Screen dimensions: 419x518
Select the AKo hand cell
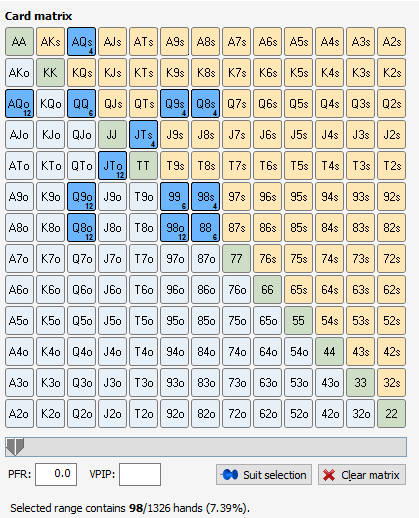[x=19, y=73]
